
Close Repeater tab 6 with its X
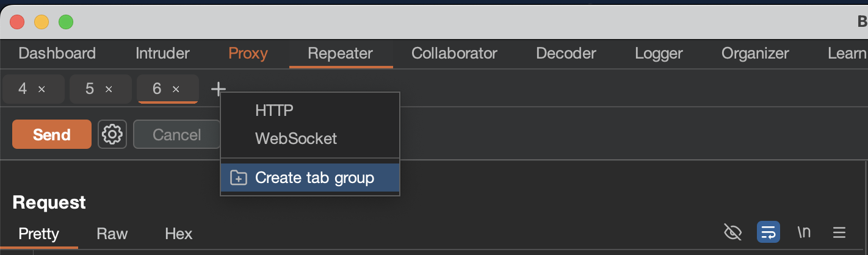[x=176, y=90]
